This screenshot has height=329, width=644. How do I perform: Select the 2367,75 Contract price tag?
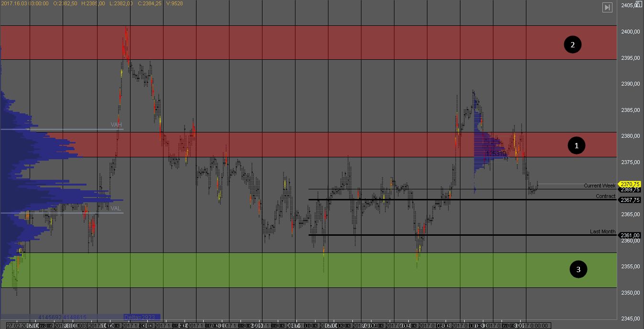pos(630,200)
